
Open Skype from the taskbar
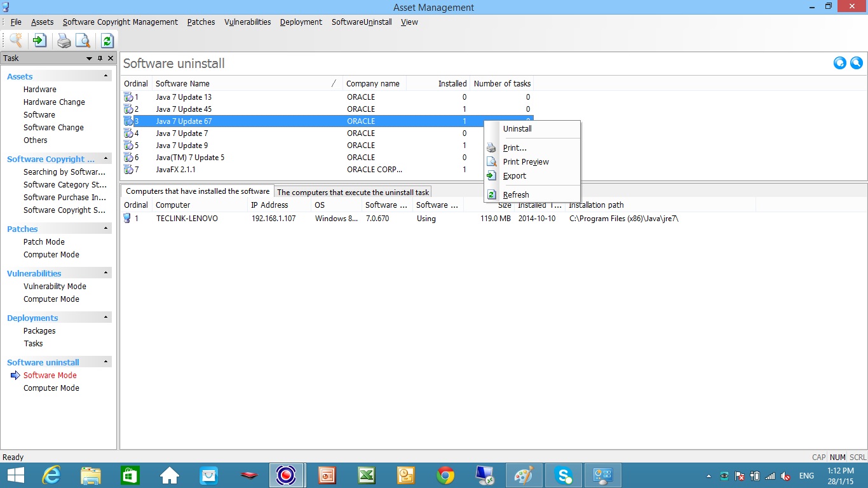pos(564,475)
